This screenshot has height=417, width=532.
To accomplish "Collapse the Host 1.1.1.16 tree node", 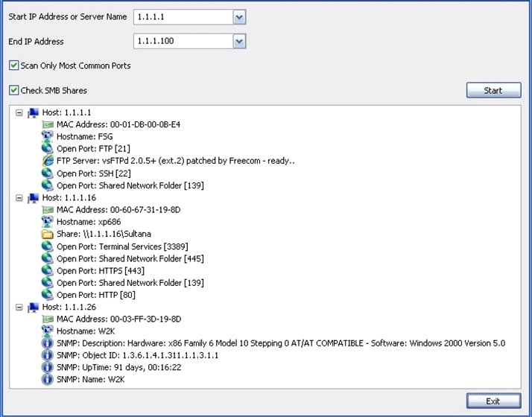I will coord(19,198).
